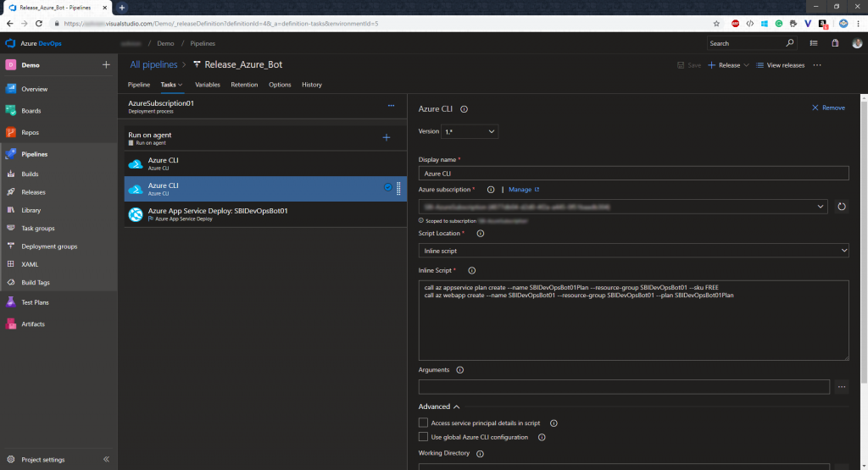Refresh the Azure subscription list
Viewport: 868px width, 470px height.
842,207
